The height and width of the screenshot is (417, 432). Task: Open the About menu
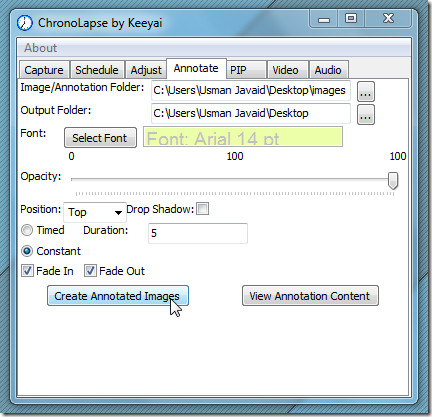pos(40,48)
